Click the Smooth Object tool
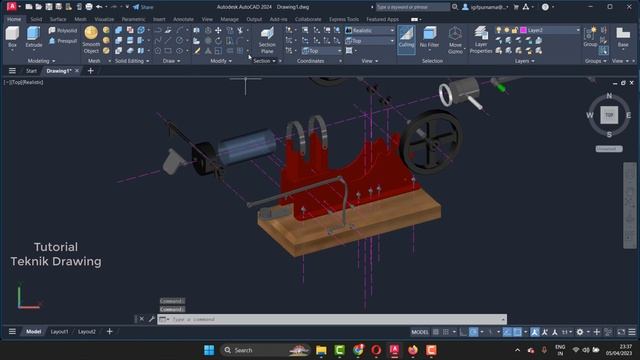 [91, 40]
